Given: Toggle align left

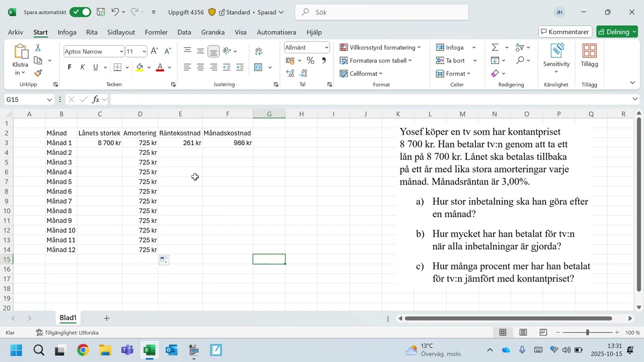Looking at the screenshot, I should tap(187, 67).
